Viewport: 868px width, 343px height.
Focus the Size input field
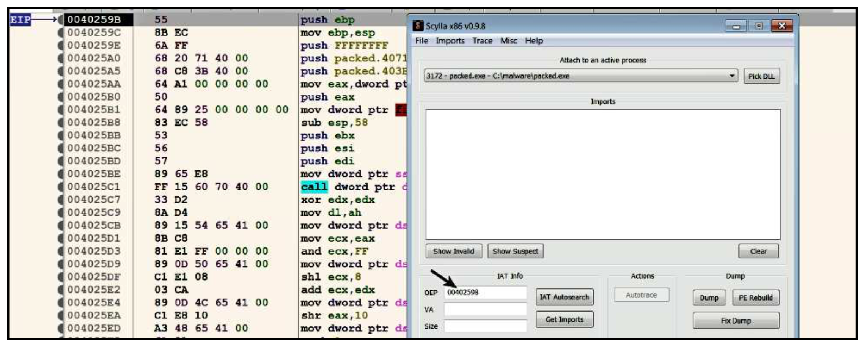click(485, 326)
